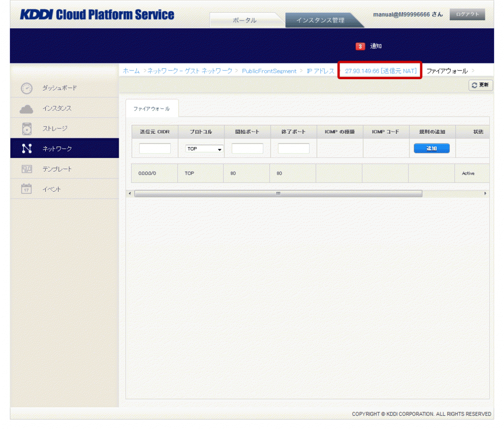Click the red notification count badge
The height and width of the screenshot is (429, 504).
coord(360,46)
